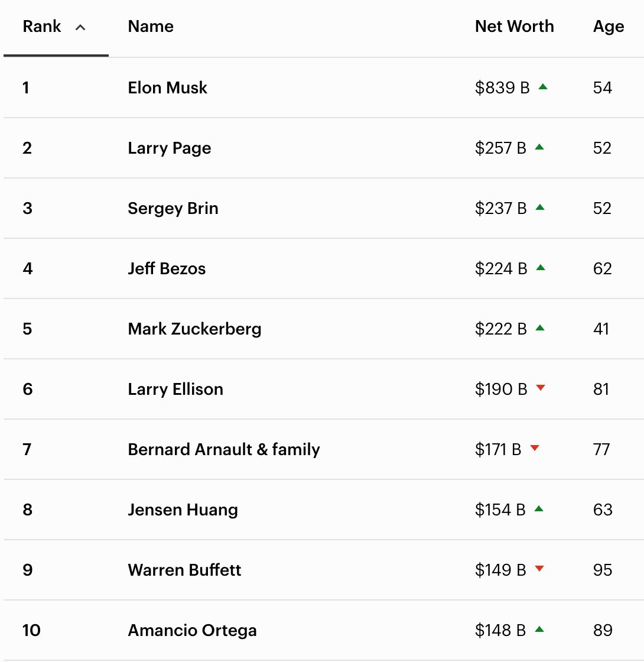644x662 pixels.
Task: Select the Bernard Arnault & family name
Action: pyautogui.click(x=223, y=450)
